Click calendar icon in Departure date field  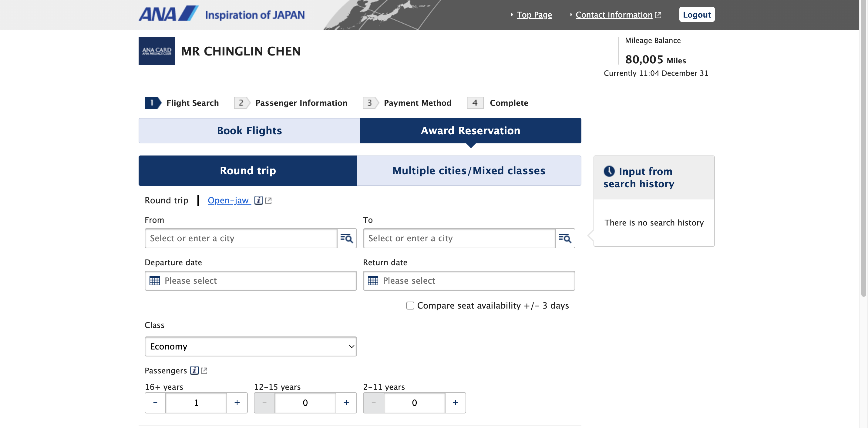(155, 280)
